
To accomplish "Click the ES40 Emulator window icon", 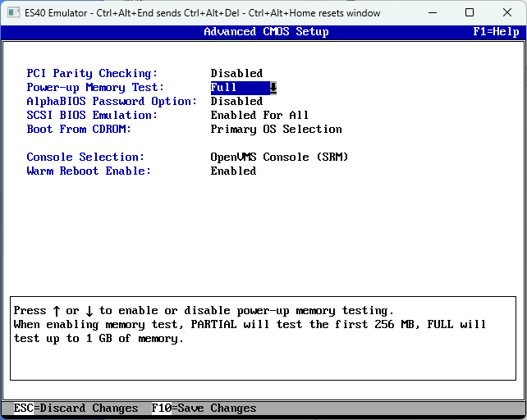I will [x=13, y=13].
